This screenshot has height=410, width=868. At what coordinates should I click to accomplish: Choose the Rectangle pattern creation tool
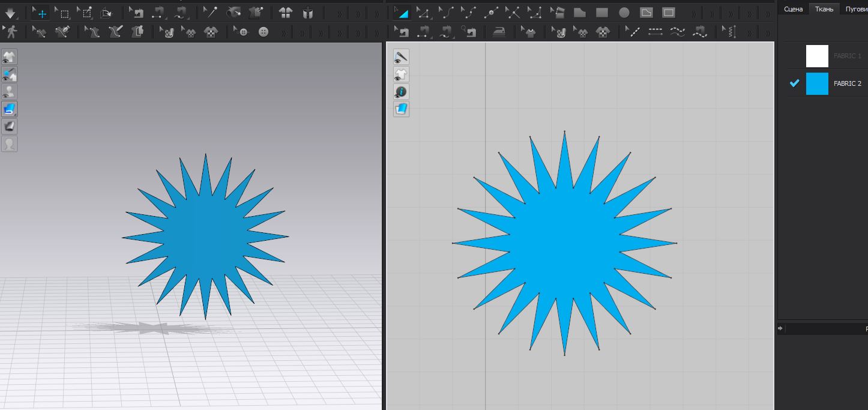pos(602,13)
